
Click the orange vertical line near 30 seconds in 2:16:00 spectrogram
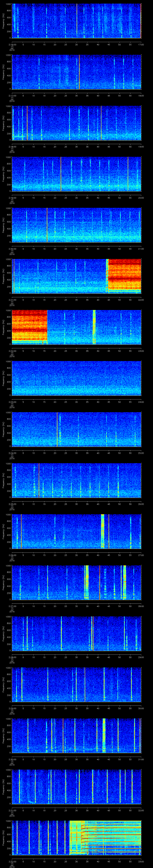point(77,20)
